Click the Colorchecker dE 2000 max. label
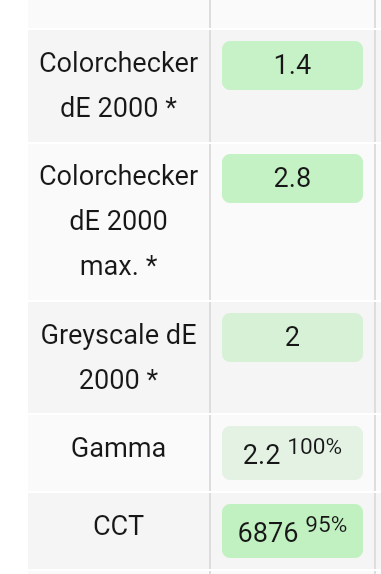 pos(119,220)
